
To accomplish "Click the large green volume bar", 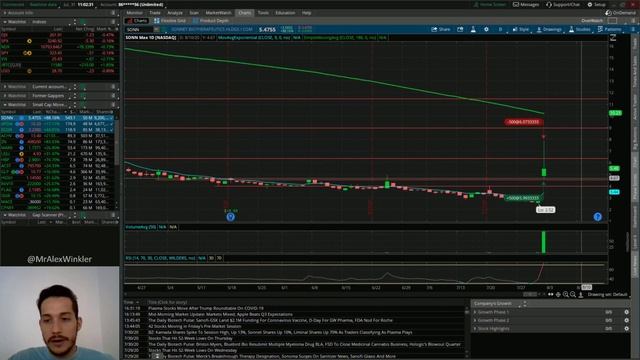I will pyautogui.click(x=544, y=242).
